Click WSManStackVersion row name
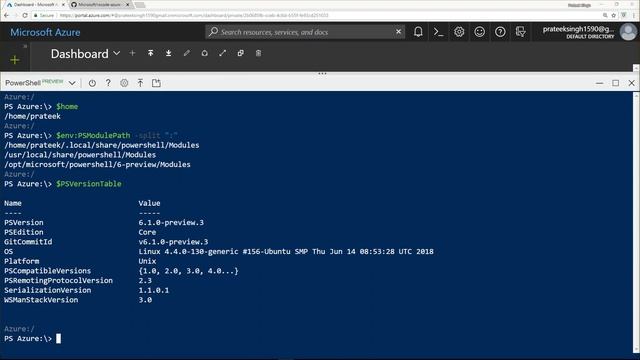Screen dimensions: 640x360 click(x=41, y=300)
